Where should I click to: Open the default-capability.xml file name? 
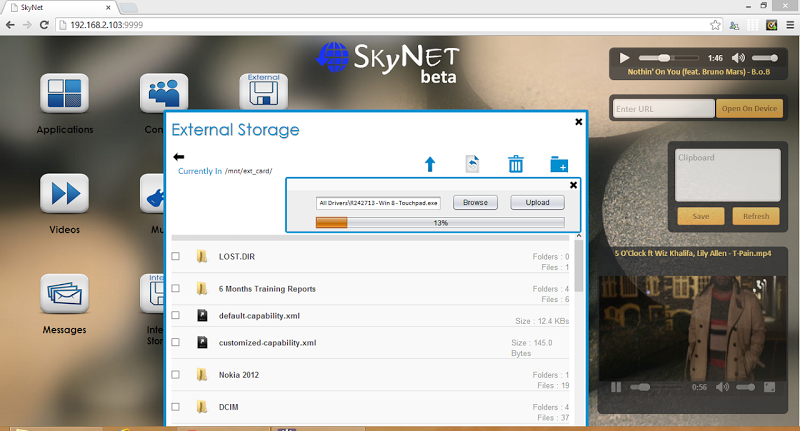[259, 316]
